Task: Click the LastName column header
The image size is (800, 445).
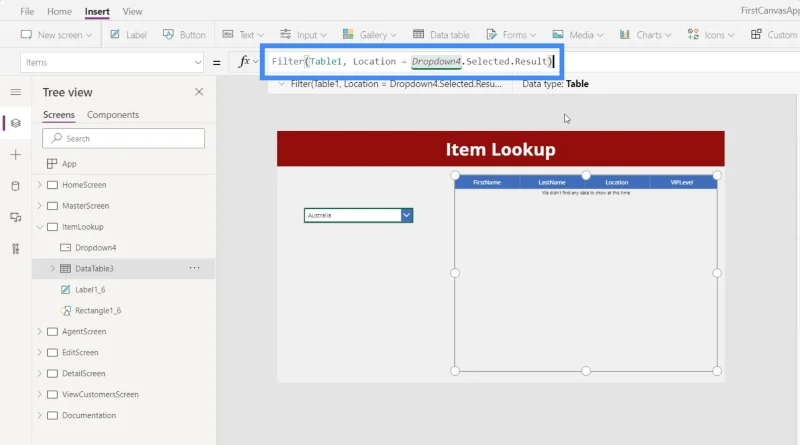Action: coord(552,182)
